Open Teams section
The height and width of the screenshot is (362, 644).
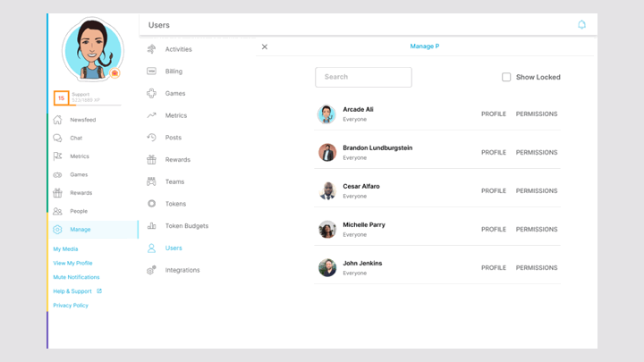click(x=174, y=181)
